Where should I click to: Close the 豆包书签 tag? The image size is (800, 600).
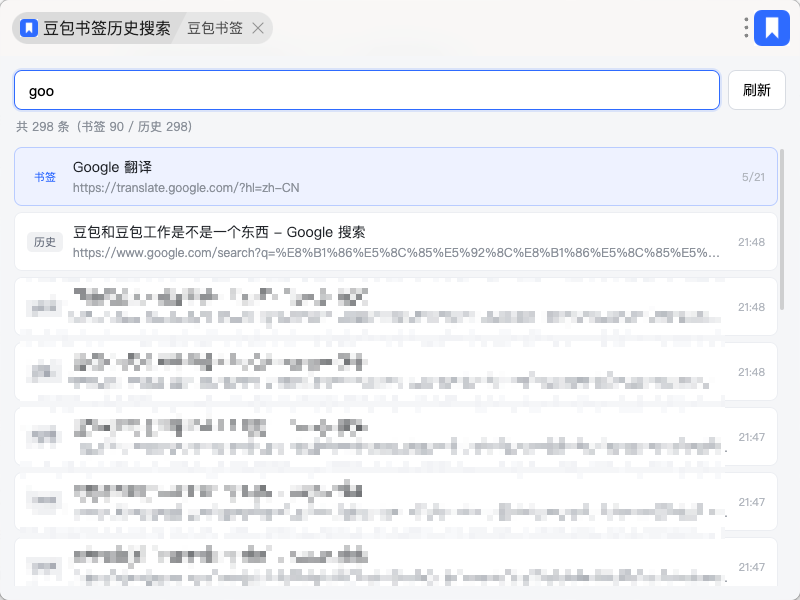click(x=258, y=28)
